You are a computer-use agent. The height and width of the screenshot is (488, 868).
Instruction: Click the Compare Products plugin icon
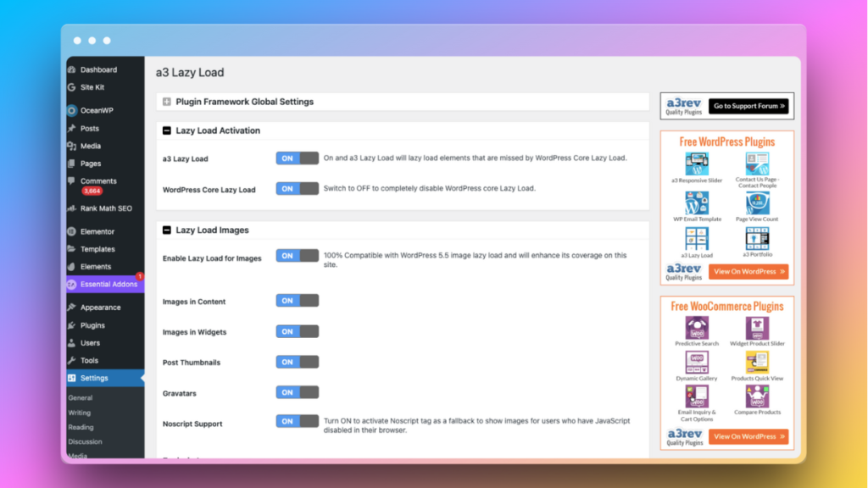coord(757,396)
